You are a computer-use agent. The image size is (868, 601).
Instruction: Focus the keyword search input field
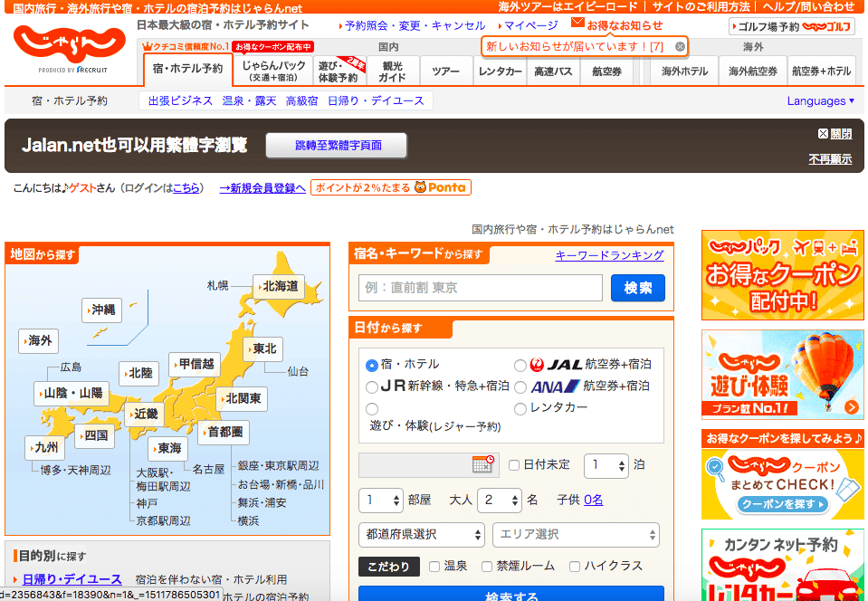(481, 288)
